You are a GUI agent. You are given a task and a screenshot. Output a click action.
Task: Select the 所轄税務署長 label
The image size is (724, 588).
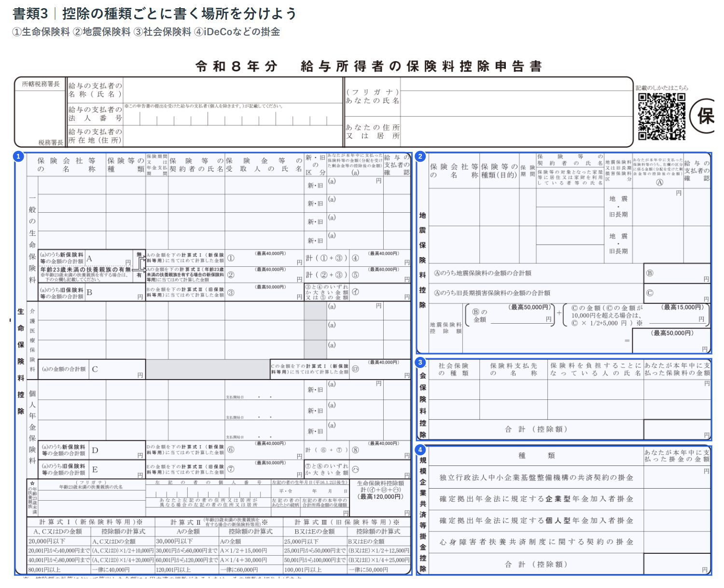click(41, 84)
